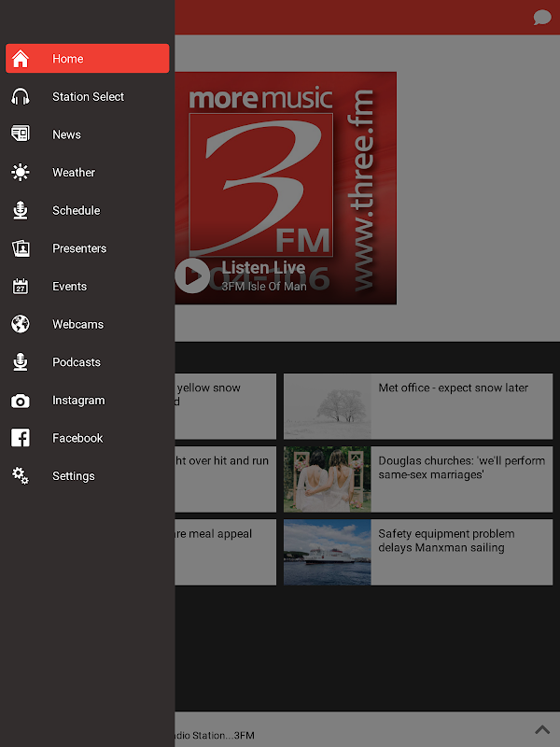Screen dimensions: 560x747
Task: Tap the microphone icon beside Schedule
Action: click(x=21, y=210)
